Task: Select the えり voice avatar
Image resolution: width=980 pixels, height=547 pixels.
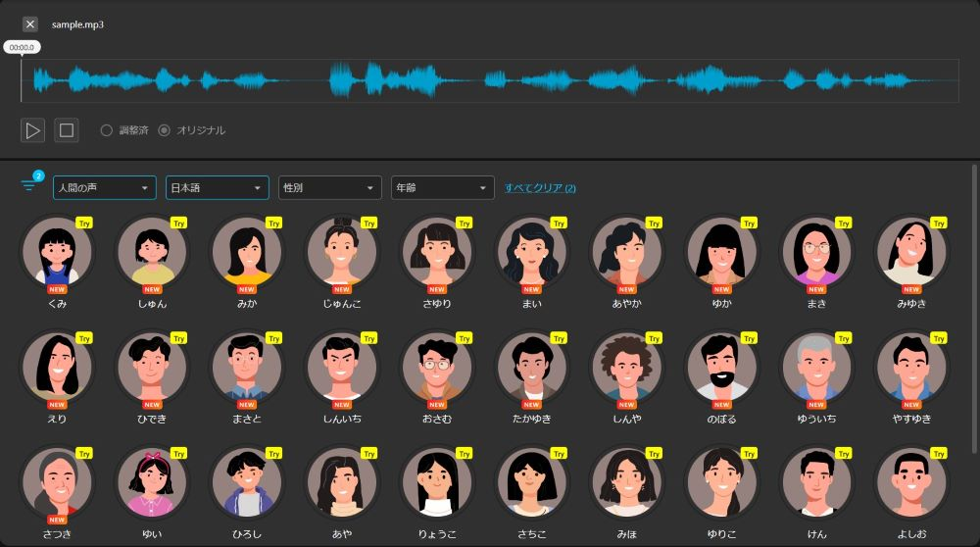Action: pos(57,367)
